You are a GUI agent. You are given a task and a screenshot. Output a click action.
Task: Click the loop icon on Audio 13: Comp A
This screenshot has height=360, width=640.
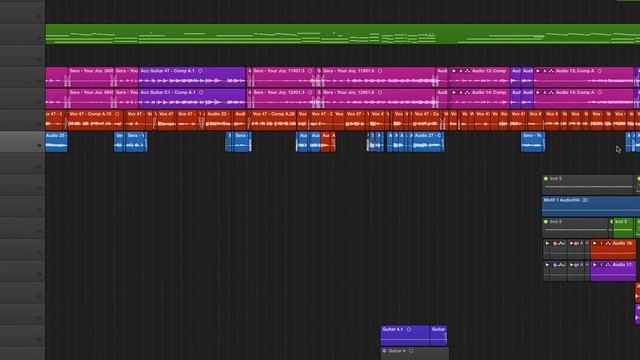(x=600, y=71)
